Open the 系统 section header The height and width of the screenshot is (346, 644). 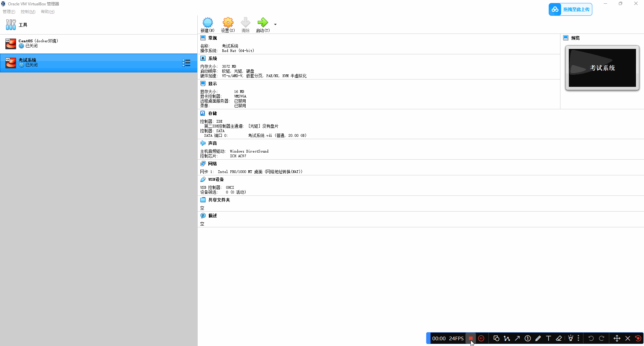[212, 59]
